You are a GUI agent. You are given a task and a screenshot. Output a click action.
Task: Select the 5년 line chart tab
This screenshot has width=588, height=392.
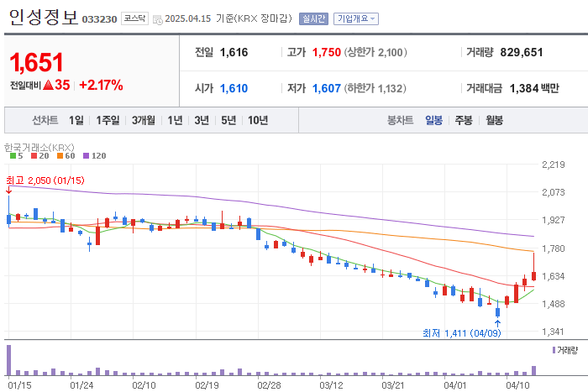pos(228,120)
